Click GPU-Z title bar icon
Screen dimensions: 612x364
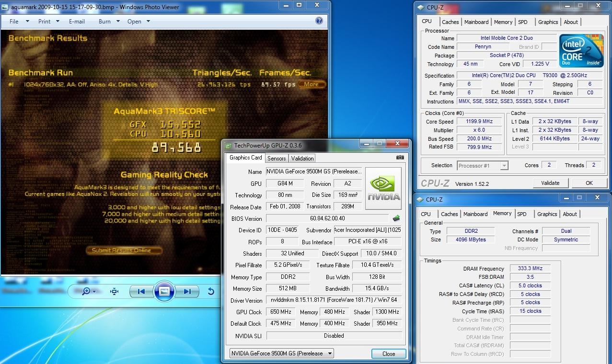(x=228, y=146)
